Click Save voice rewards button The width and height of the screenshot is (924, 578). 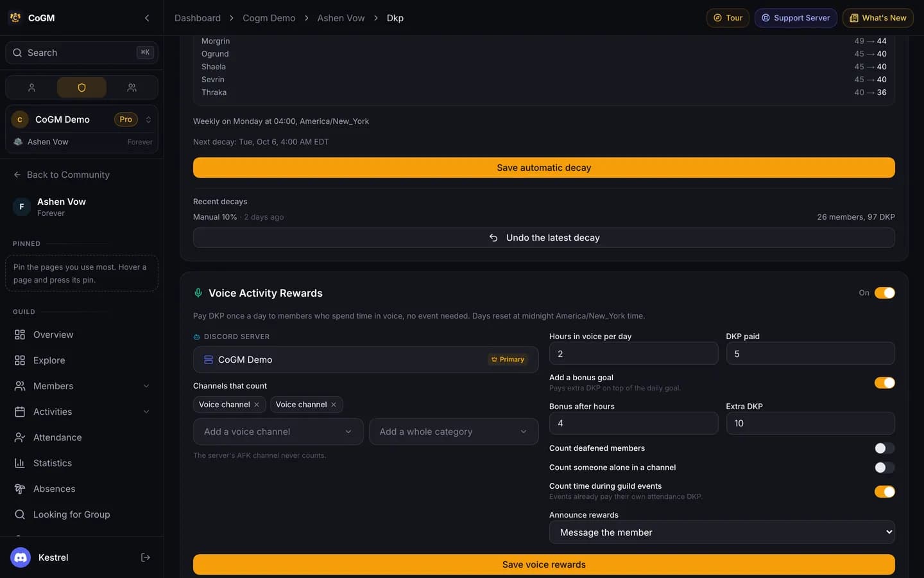[x=543, y=565]
